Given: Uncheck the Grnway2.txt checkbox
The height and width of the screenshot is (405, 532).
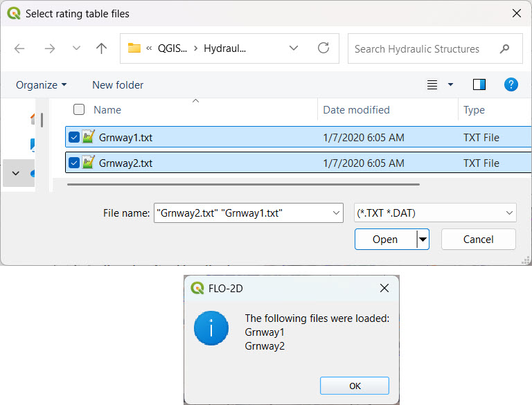Looking at the screenshot, I should (x=74, y=163).
